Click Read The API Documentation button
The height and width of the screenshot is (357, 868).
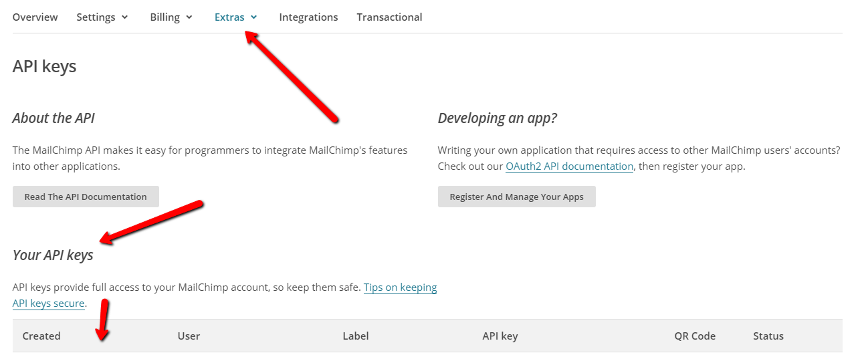(x=86, y=197)
